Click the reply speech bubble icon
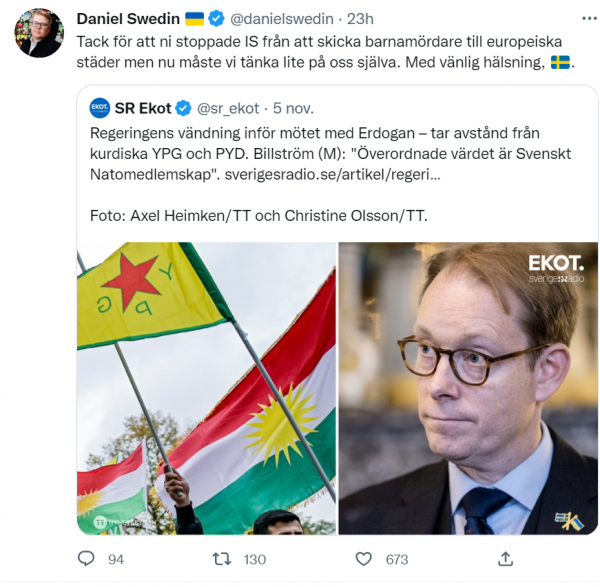600x587 pixels. tap(86, 559)
